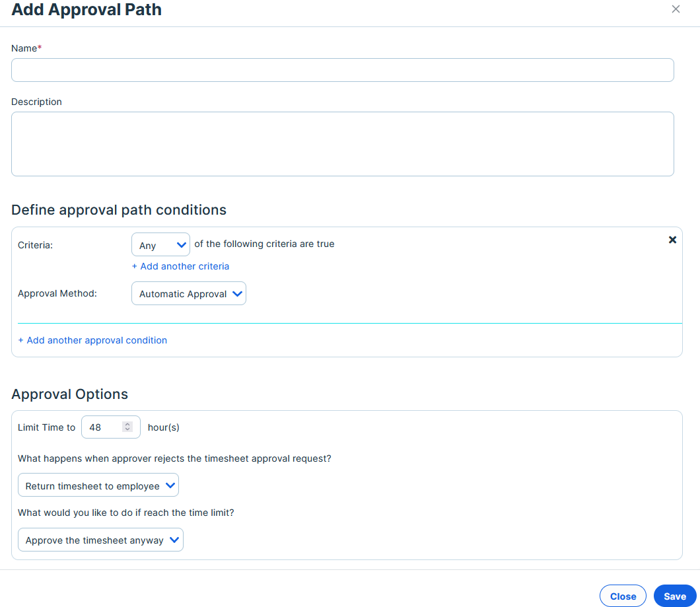This screenshot has width=700, height=607.
Task: Click the hours spinner arrows
Action: [127, 427]
